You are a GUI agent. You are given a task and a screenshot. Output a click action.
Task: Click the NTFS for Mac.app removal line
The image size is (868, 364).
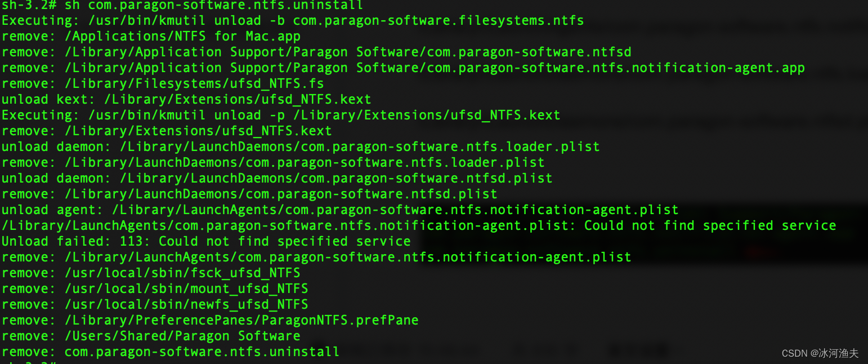(x=151, y=37)
